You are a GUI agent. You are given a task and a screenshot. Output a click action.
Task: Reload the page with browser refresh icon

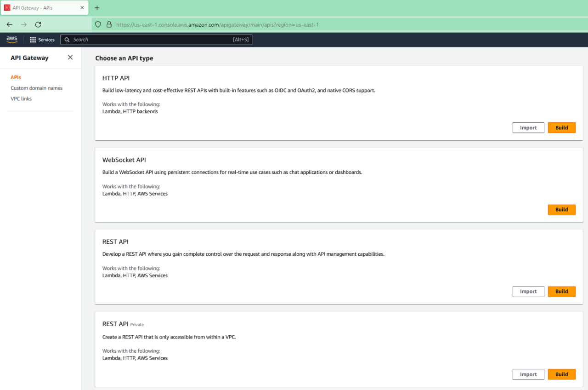coord(38,24)
